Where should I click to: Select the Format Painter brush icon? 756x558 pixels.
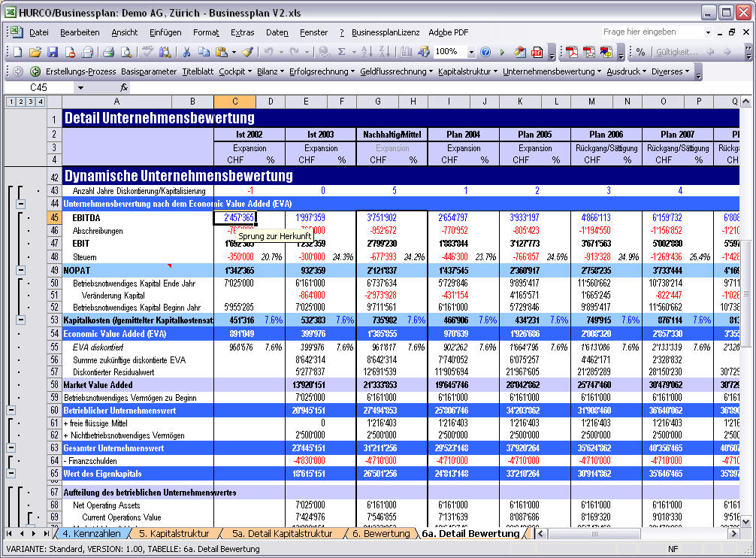246,52
